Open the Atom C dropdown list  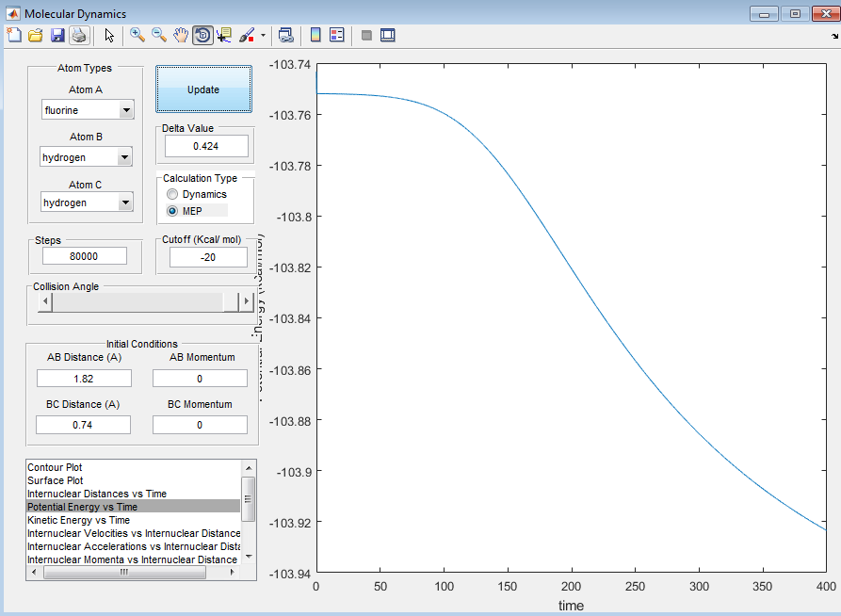pos(124,203)
